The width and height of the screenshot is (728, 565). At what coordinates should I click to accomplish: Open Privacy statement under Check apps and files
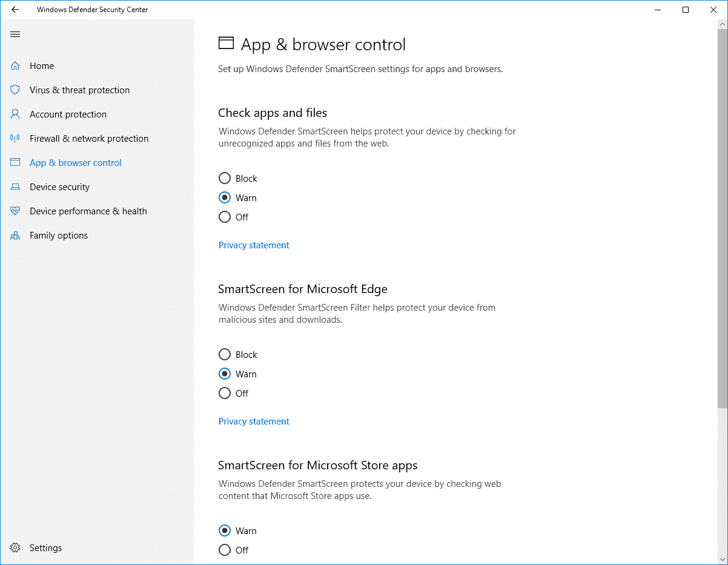pos(254,245)
